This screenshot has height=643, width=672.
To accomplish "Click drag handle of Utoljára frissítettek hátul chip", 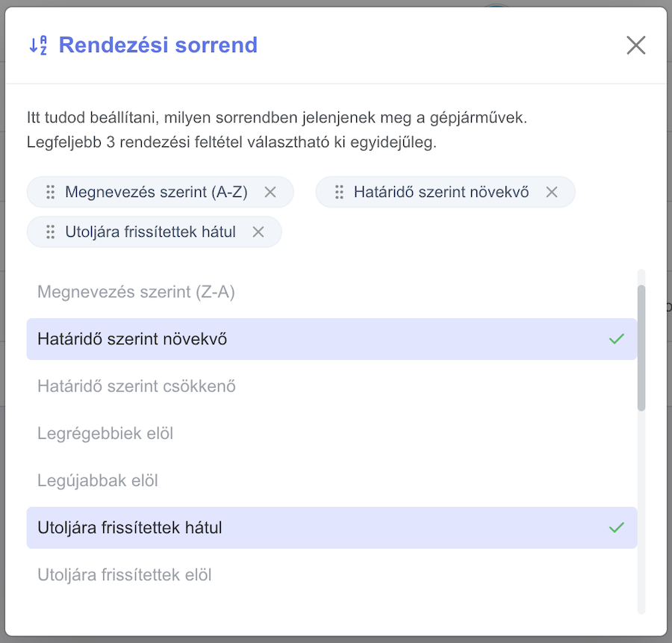I will pyautogui.click(x=51, y=232).
